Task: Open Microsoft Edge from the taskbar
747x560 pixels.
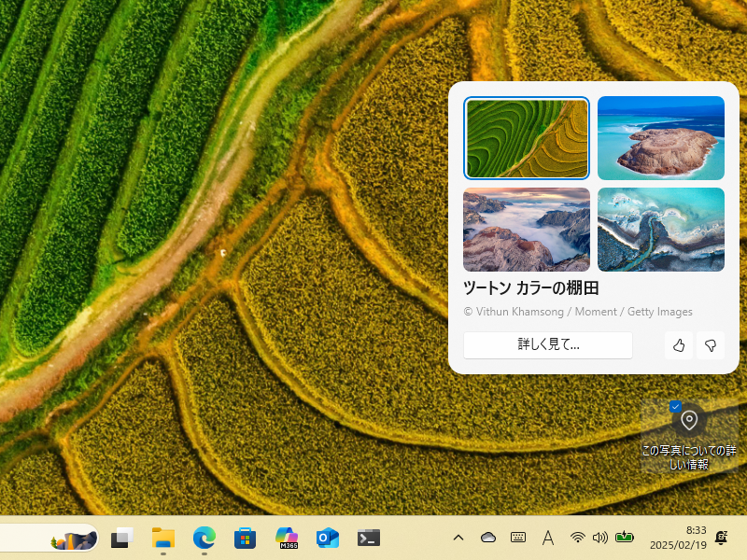Action: point(204,537)
